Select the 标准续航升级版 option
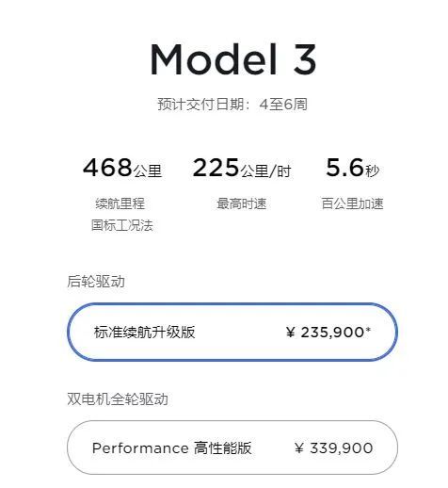This screenshot has width=448, height=488. pyautogui.click(x=232, y=332)
